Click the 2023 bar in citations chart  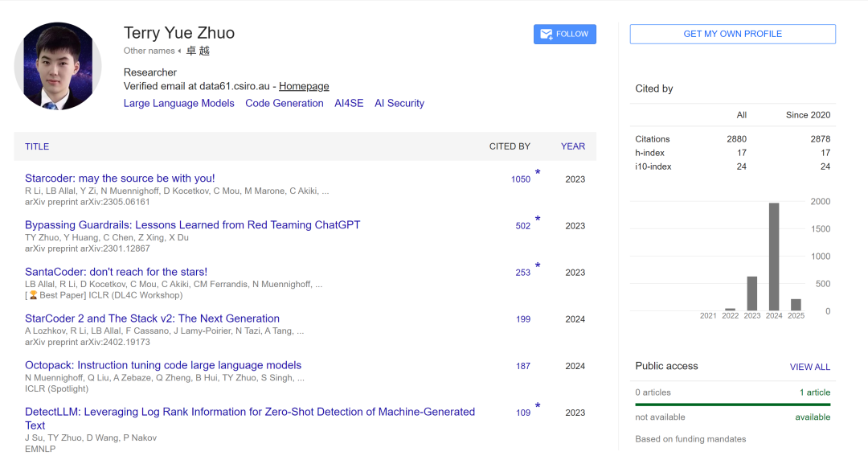click(751, 294)
